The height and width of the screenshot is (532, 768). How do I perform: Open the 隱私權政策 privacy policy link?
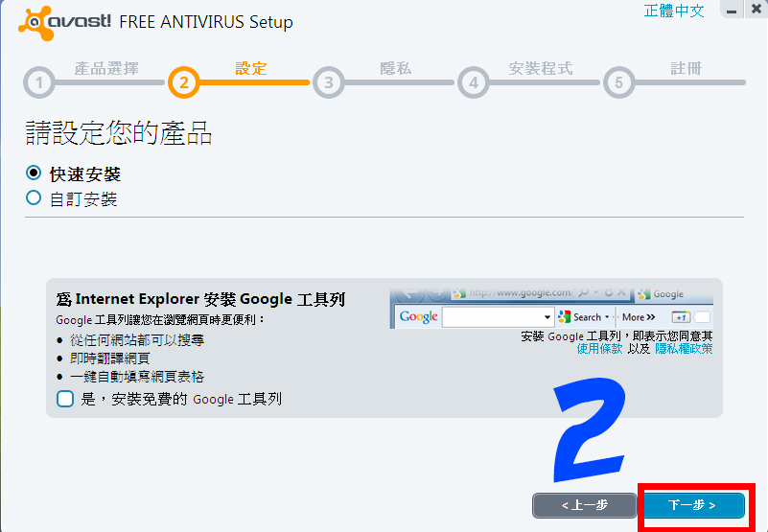pyautogui.click(x=684, y=348)
